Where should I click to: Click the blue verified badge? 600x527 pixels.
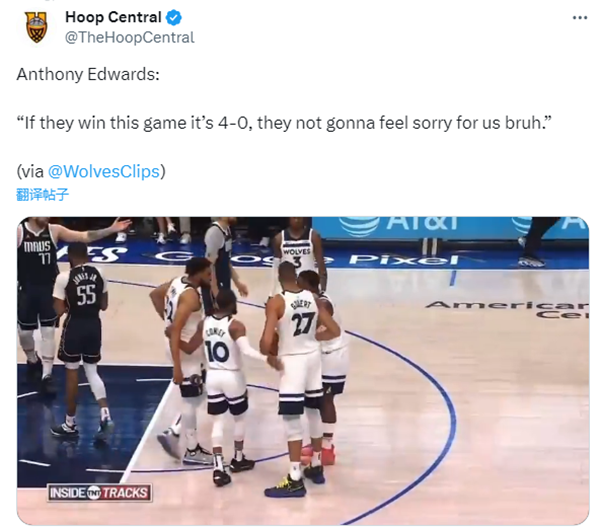174,18
